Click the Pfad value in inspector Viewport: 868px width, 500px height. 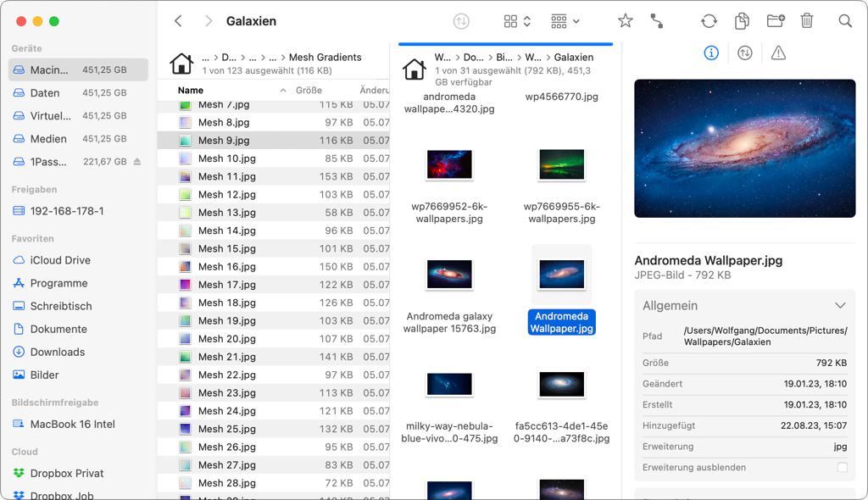pos(765,336)
